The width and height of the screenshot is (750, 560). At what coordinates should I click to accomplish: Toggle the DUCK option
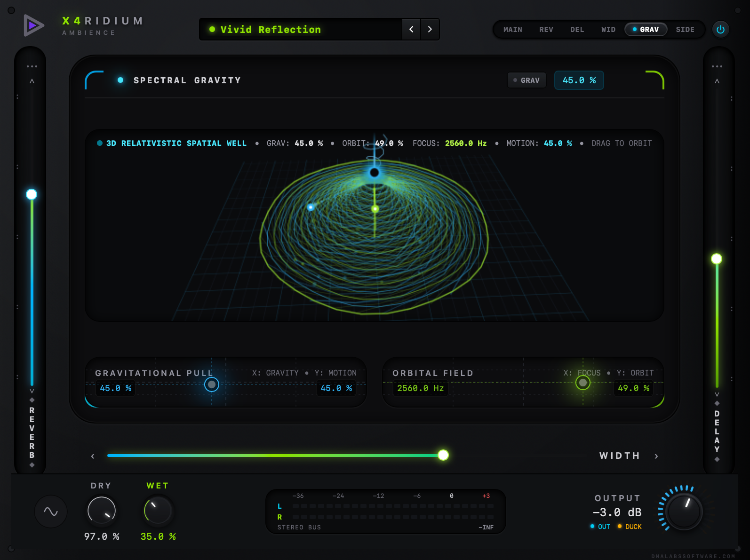[630, 527]
